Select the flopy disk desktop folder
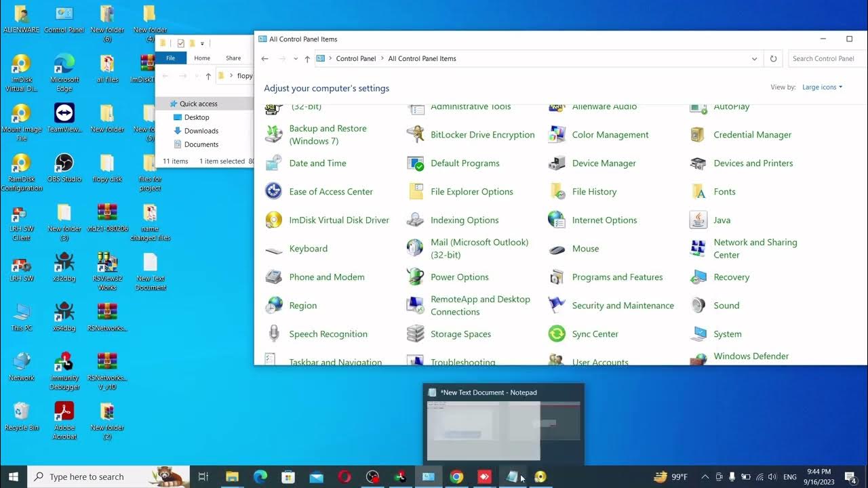Image resolution: width=868 pixels, height=488 pixels. (x=107, y=168)
